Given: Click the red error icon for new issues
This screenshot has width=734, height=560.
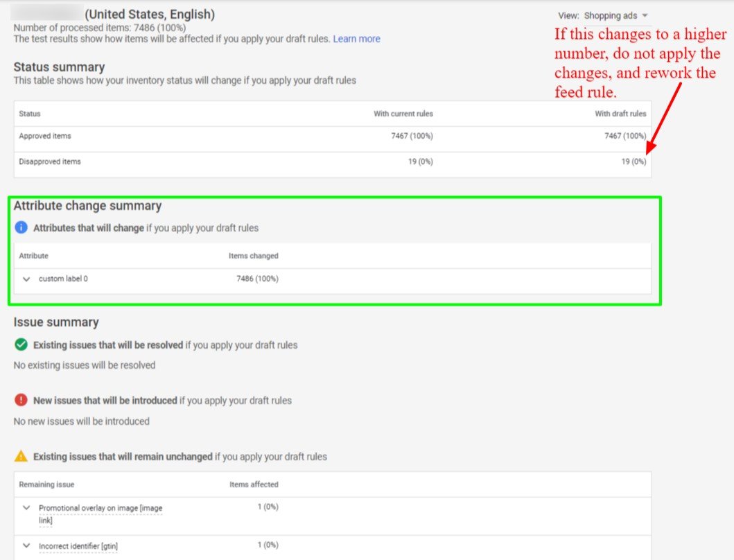Looking at the screenshot, I should click(x=21, y=400).
